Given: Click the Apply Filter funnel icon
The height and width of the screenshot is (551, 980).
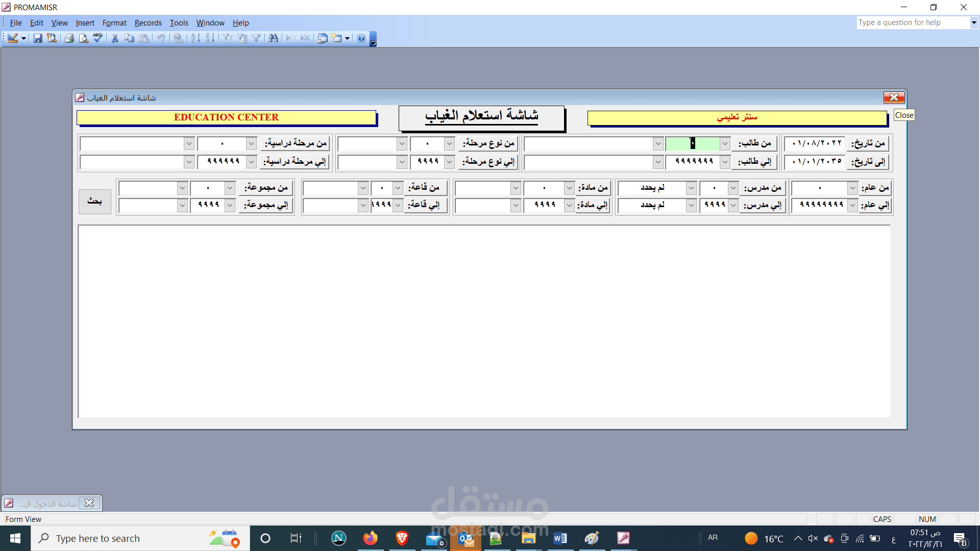Looking at the screenshot, I should [257, 38].
